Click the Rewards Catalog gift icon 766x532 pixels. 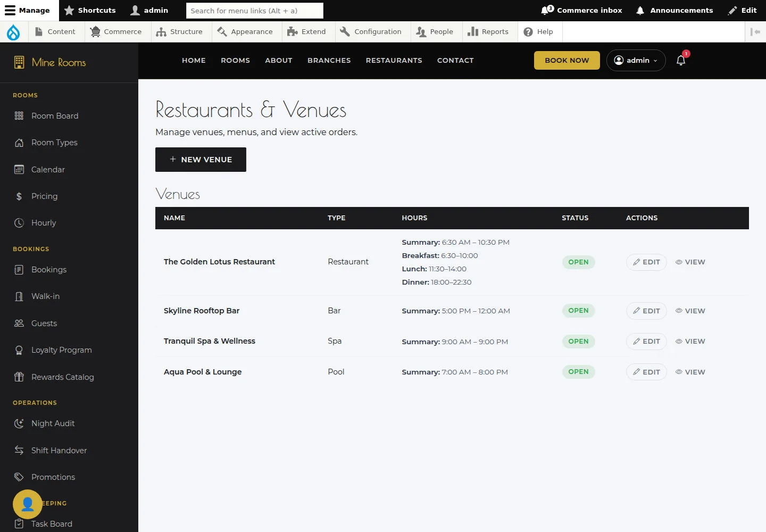click(19, 377)
